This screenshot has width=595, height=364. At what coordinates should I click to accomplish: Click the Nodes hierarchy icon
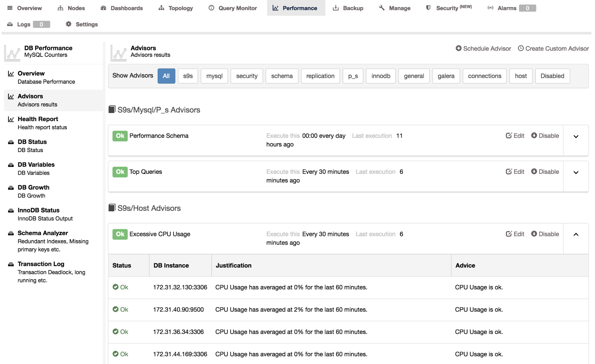click(60, 8)
